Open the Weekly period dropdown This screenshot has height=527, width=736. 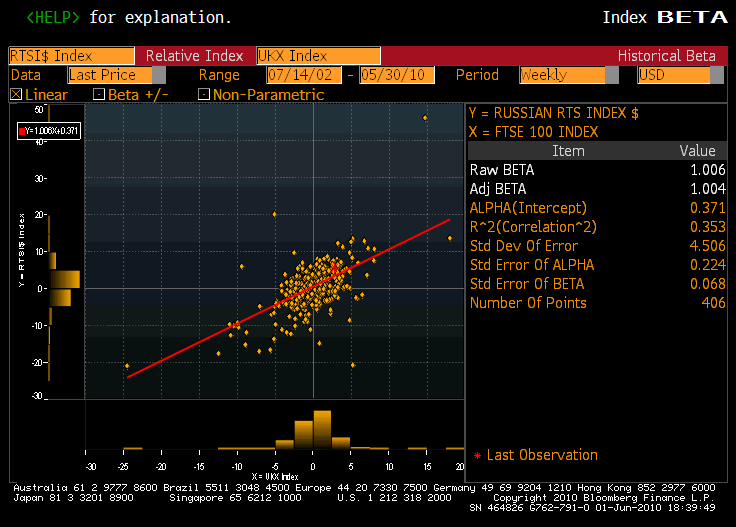569,75
